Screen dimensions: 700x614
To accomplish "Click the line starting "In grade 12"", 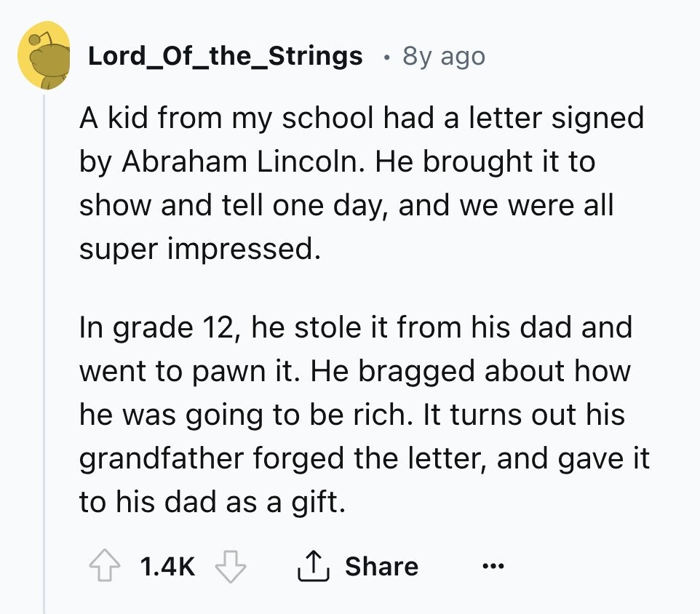I will (356, 327).
